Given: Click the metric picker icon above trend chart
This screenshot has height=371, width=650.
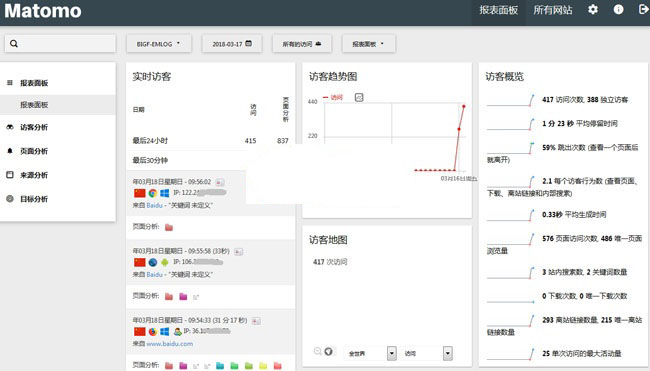Looking at the screenshot, I should tap(359, 97).
